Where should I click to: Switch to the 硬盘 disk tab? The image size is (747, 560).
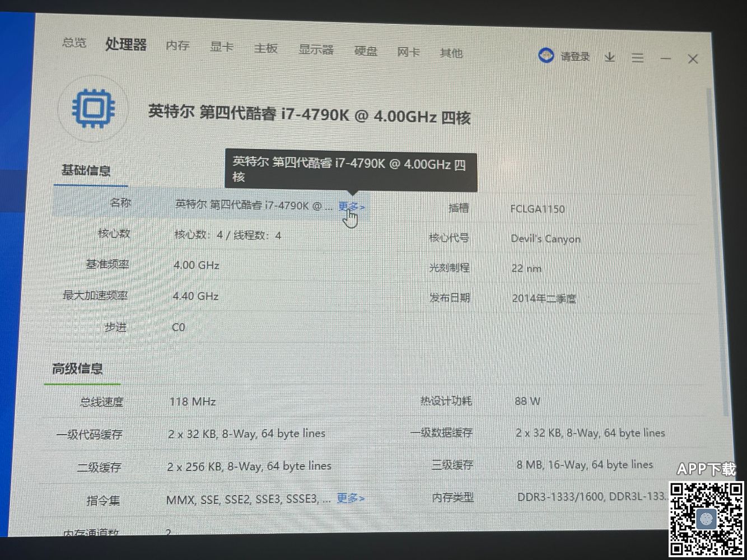[x=366, y=51]
